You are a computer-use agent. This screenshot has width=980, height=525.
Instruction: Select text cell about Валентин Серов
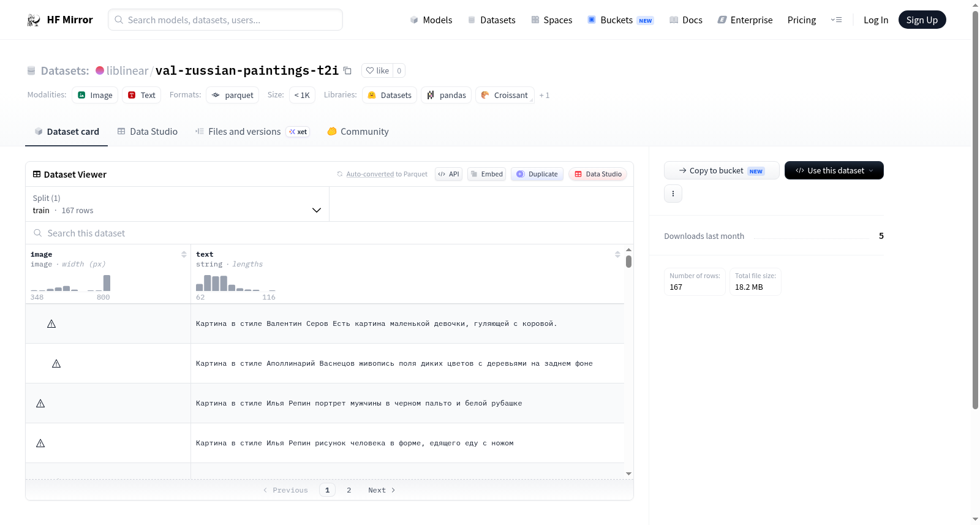point(407,323)
